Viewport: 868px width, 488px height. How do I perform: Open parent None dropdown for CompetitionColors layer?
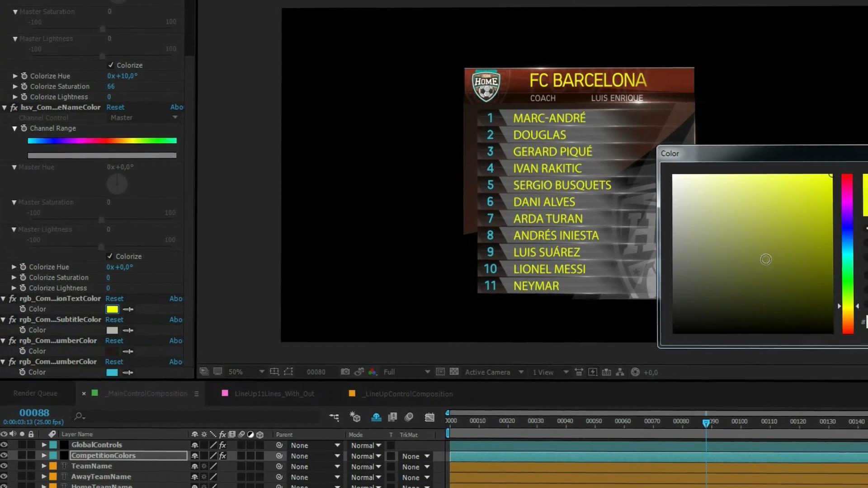click(x=315, y=456)
